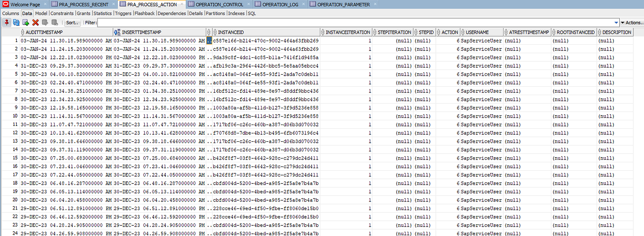Open the Dependencies sub-tab
644x236 pixels.
click(x=172, y=14)
